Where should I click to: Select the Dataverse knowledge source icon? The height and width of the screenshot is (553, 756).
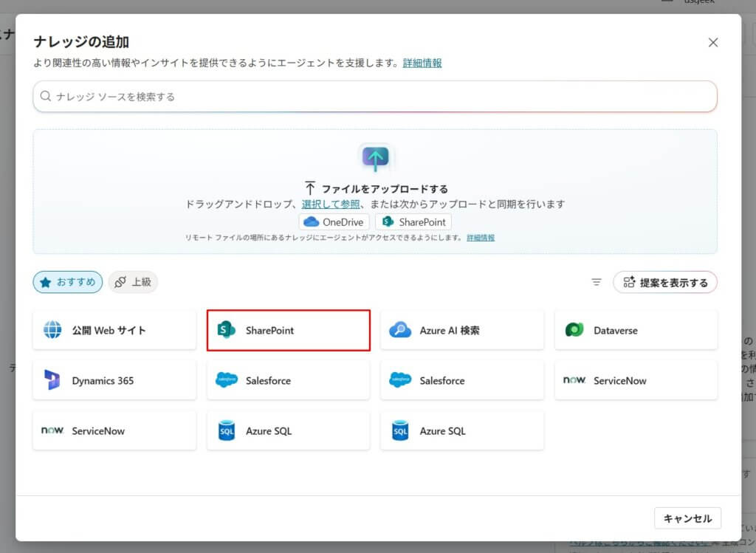tap(574, 330)
